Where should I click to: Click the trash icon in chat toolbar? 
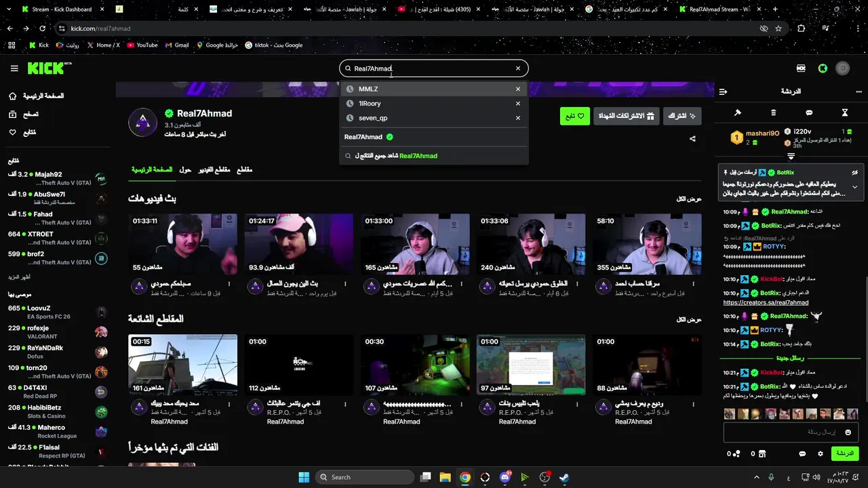point(774,113)
